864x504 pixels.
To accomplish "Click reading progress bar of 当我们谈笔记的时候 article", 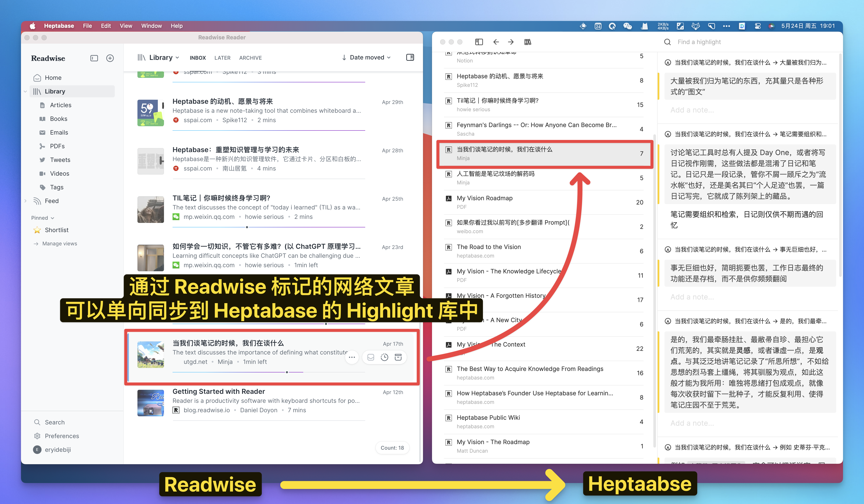I will pyautogui.click(x=268, y=372).
